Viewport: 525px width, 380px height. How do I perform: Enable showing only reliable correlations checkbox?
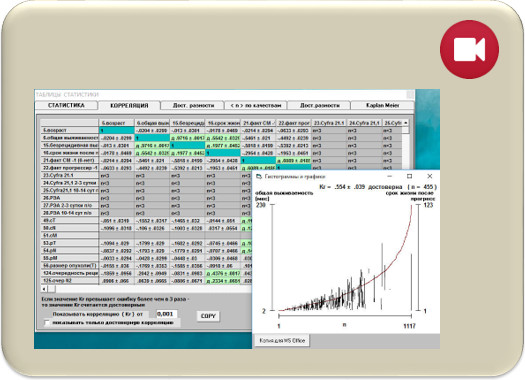point(47,323)
